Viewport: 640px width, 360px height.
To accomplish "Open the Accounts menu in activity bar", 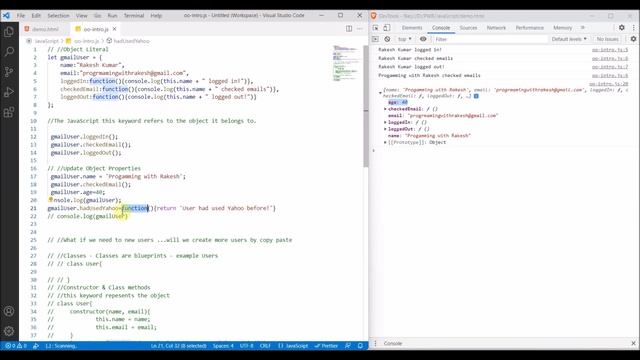I will (9, 311).
